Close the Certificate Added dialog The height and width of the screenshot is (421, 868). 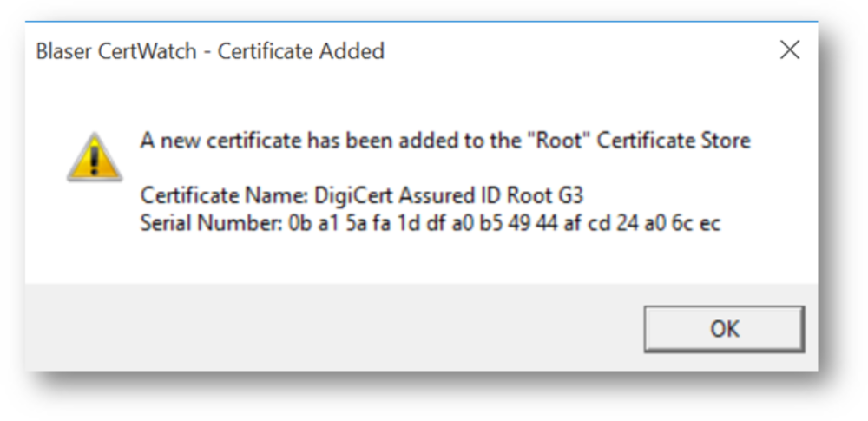[x=789, y=50]
